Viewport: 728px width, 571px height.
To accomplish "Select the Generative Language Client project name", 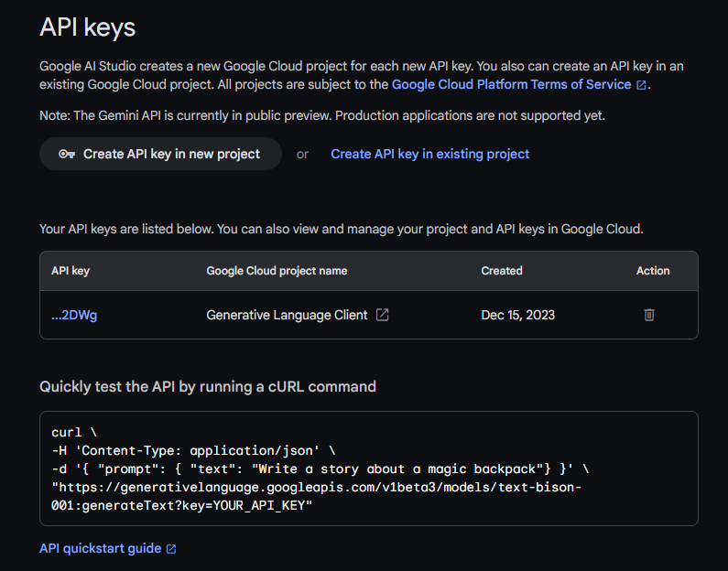I will click(x=287, y=315).
